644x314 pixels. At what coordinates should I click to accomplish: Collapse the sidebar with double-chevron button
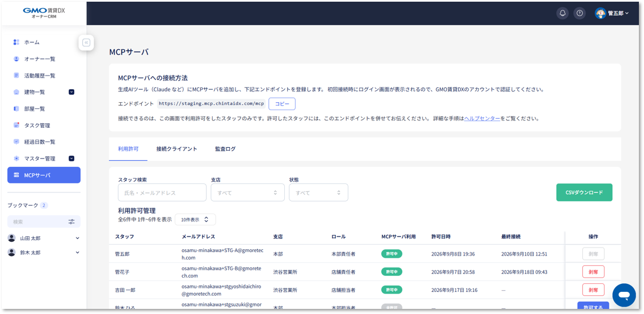click(86, 43)
